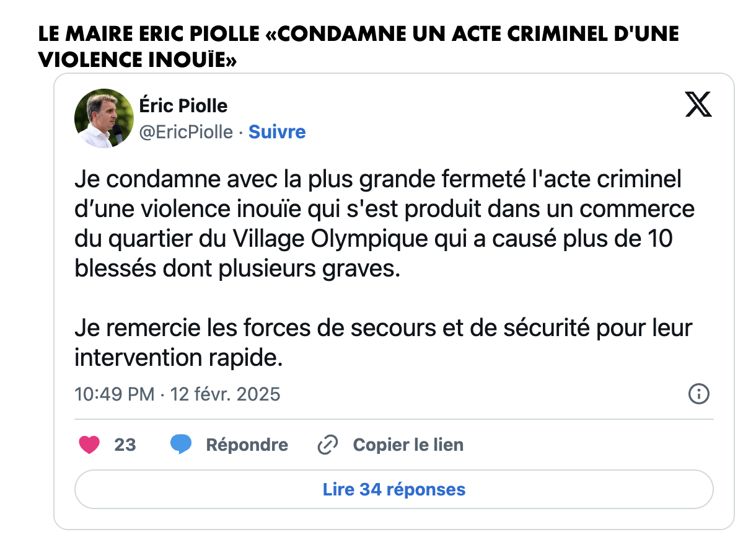Image resolution: width=756 pixels, height=537 pixels.
Task: Click the 'VIOLENCE INOUÏE»' headline line
Action: point(138,58)
